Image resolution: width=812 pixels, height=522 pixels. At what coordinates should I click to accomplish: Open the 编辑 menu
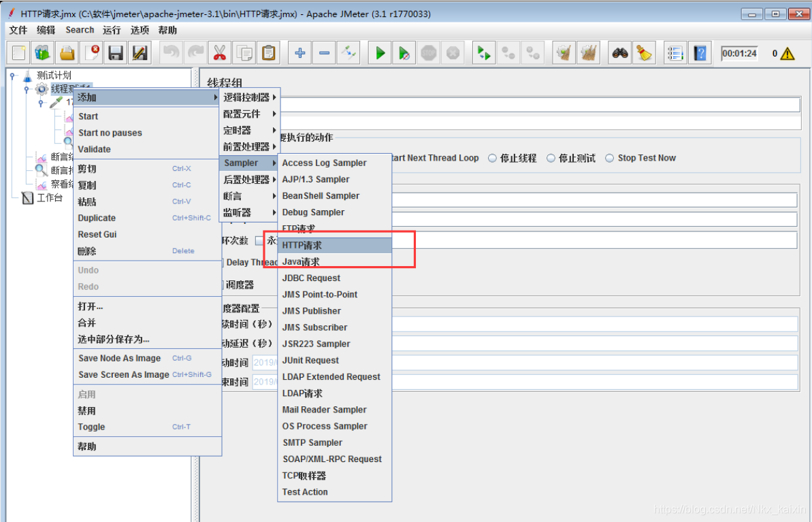click(x=46, y=30)
